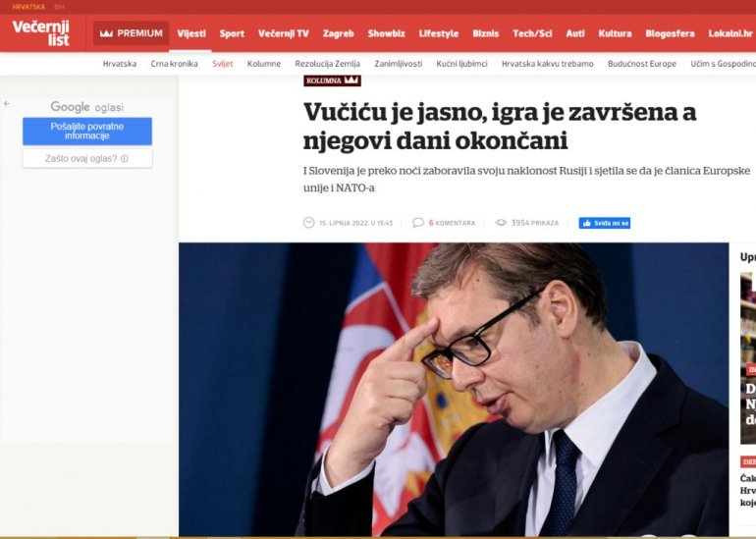Click Pošaljite povratne informacije button
This screenshot has width=756, height=539.
click(x=87, y=132)
